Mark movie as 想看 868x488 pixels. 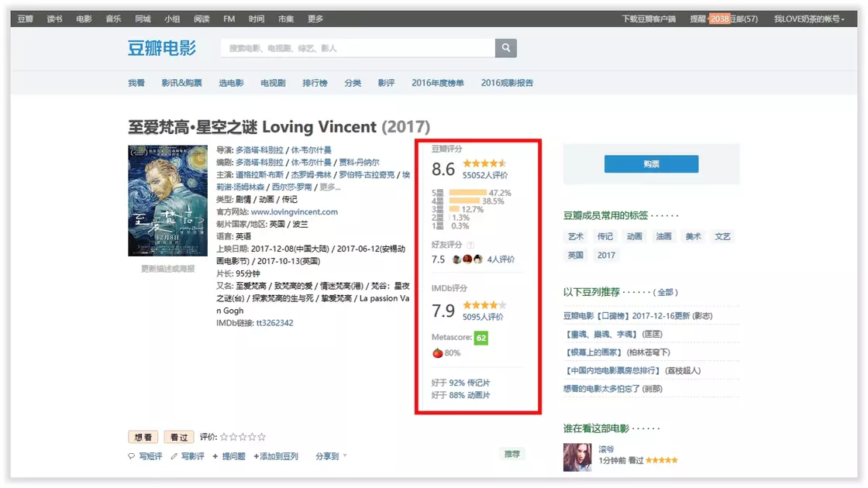pyautogui.click(x=143, y=437)
